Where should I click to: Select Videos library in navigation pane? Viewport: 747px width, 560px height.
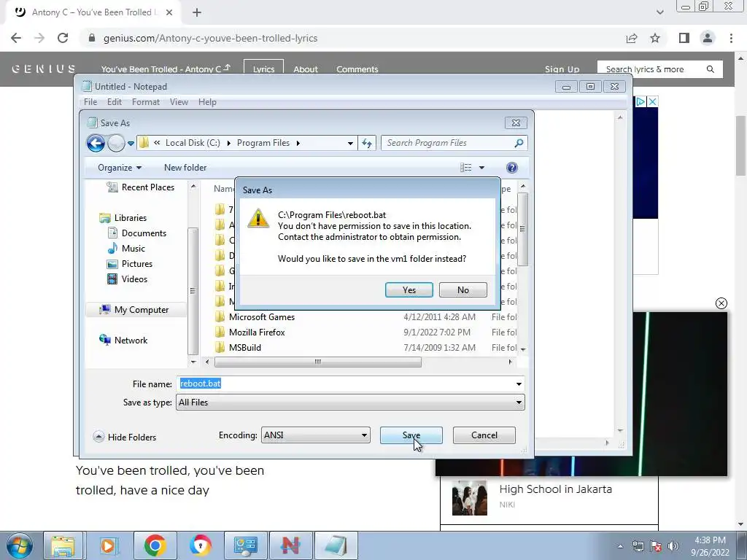[128, 279]
